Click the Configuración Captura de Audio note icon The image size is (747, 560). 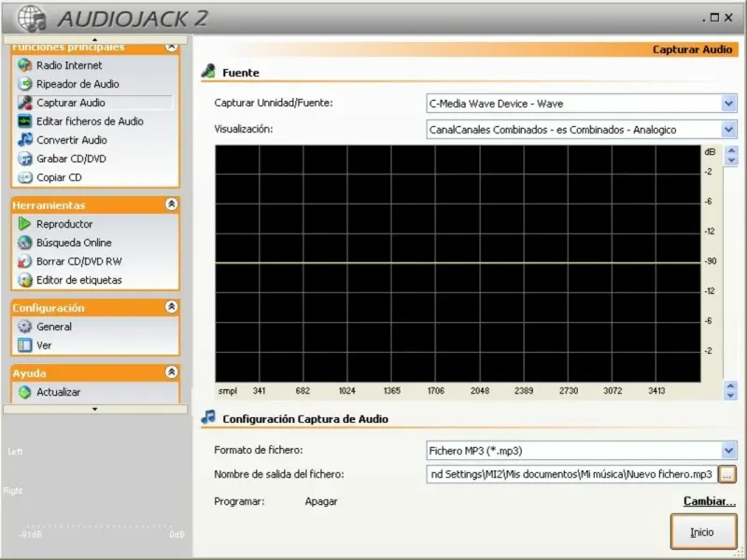point(208,417)
